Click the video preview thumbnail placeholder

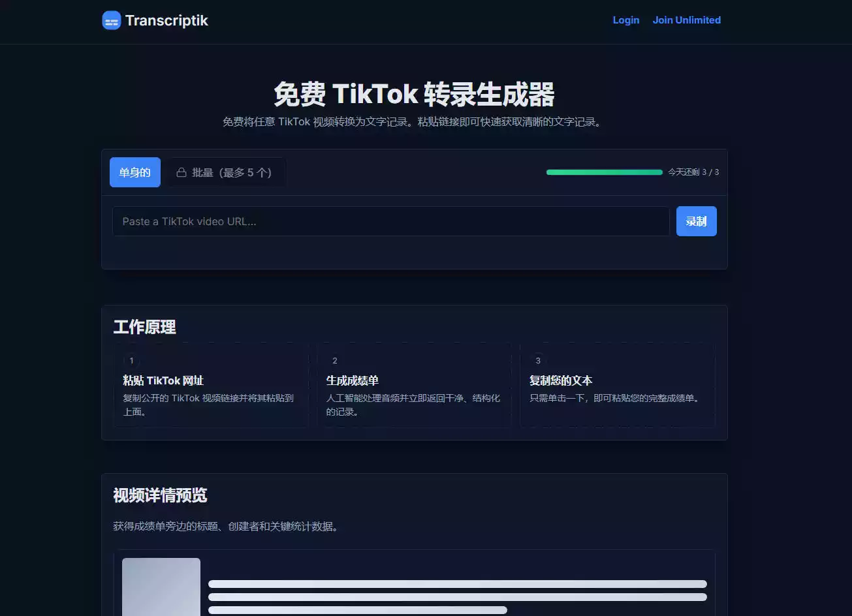[161, 587]
